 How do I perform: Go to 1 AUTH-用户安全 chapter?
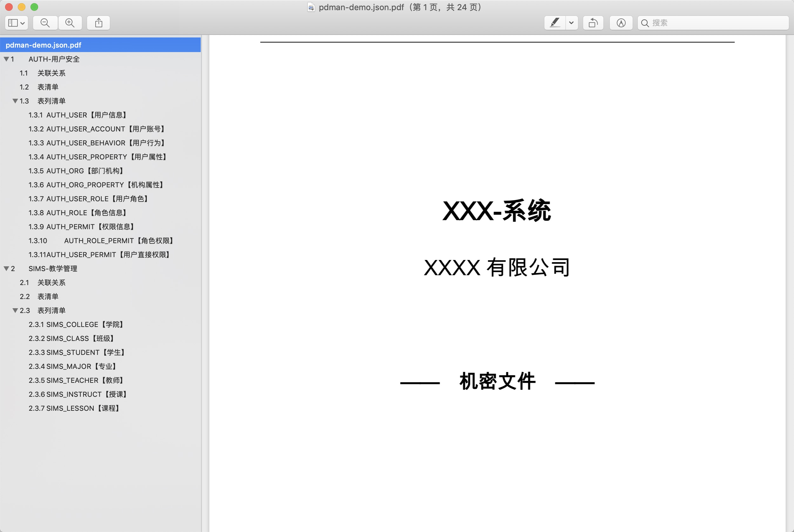[x=45, y=59]
